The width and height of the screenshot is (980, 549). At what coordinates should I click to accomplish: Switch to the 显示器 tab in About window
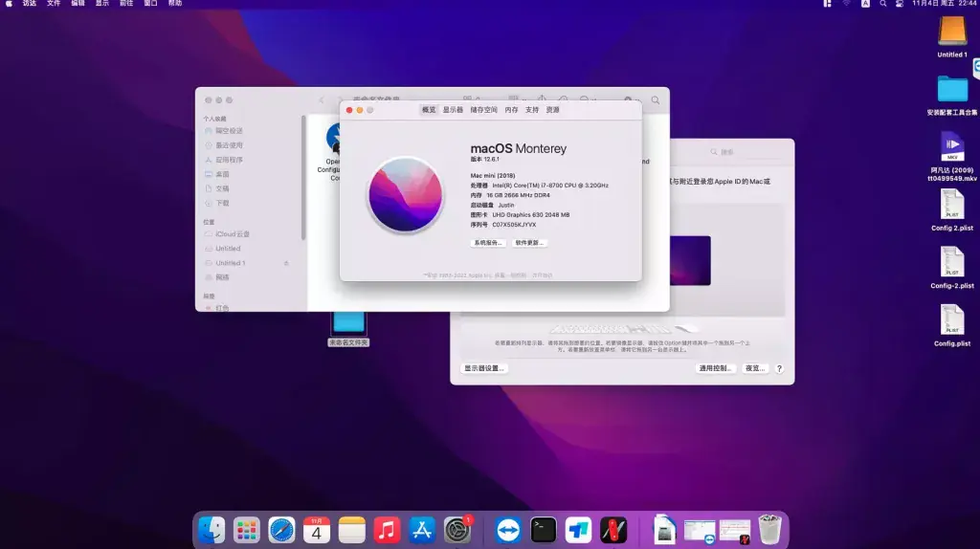(x=453, y=110)
